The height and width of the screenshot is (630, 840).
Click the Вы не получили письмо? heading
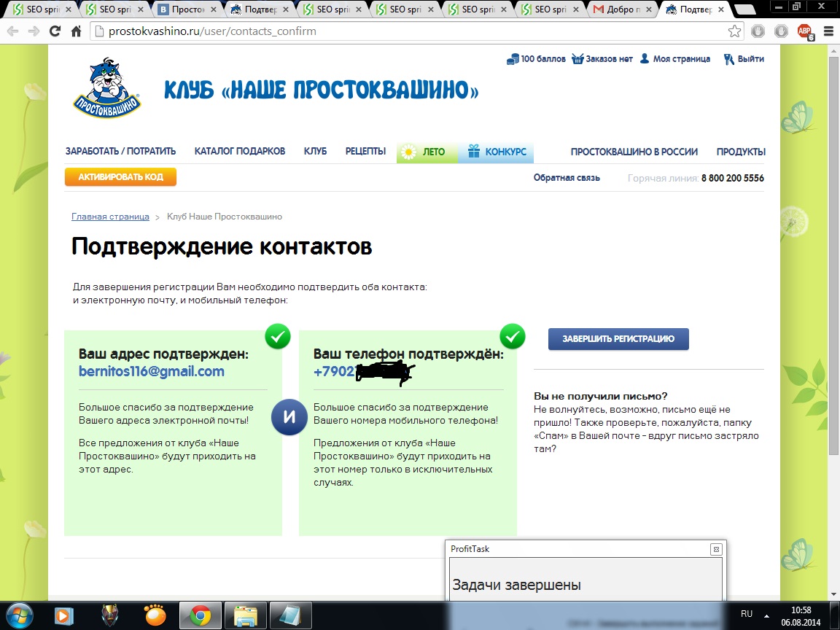point(601,397)
